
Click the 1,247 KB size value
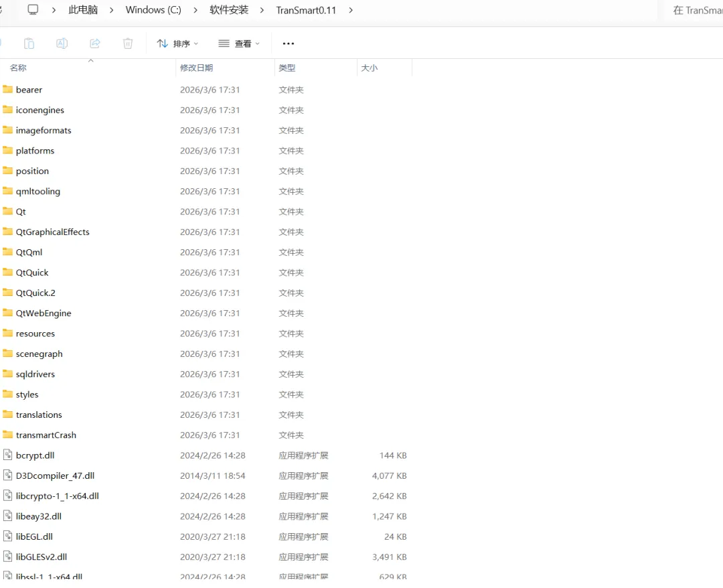click(389, 516)
